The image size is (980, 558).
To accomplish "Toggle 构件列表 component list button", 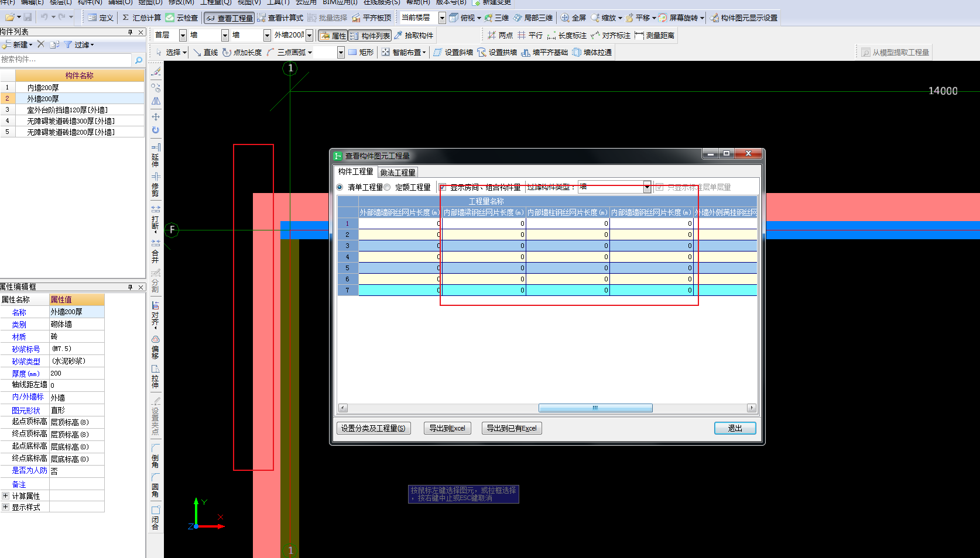I will 370,36.
